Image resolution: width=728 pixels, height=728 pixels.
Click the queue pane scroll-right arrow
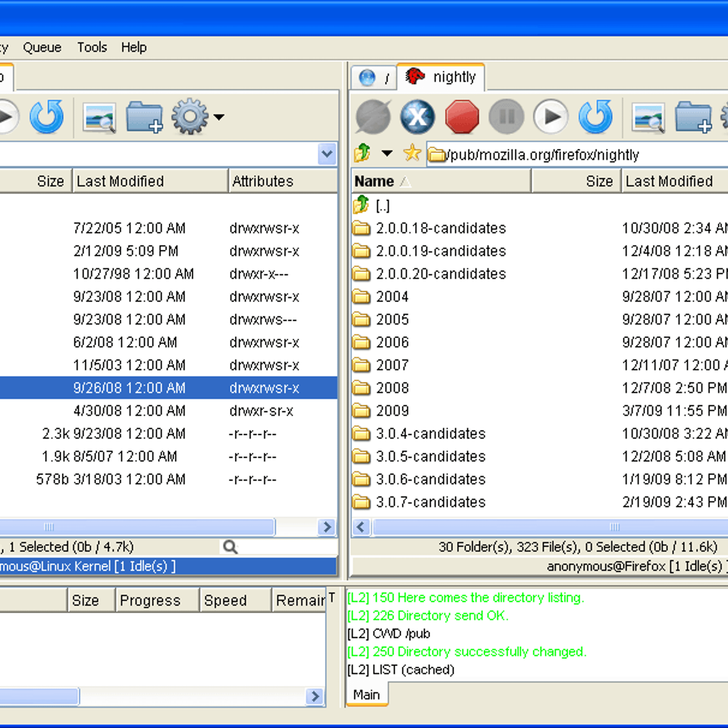tap(315, 696)
